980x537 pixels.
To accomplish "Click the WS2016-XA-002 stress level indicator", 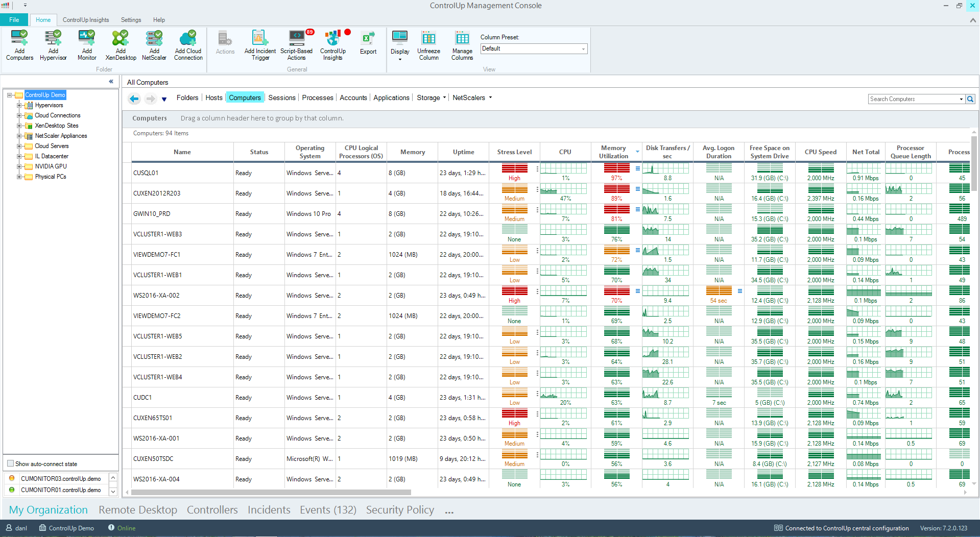I will [x=514, y=291].
